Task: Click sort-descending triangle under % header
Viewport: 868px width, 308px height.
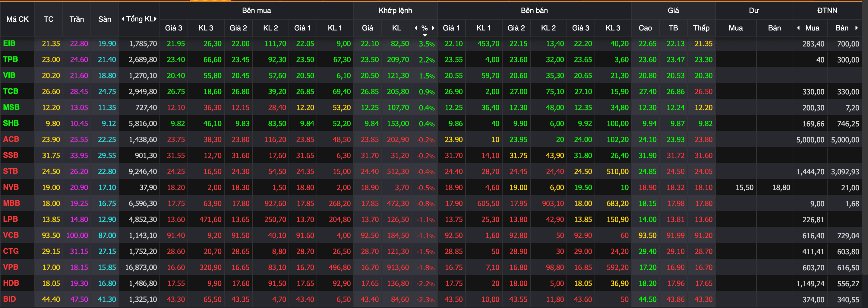Action: click(425, 35)
